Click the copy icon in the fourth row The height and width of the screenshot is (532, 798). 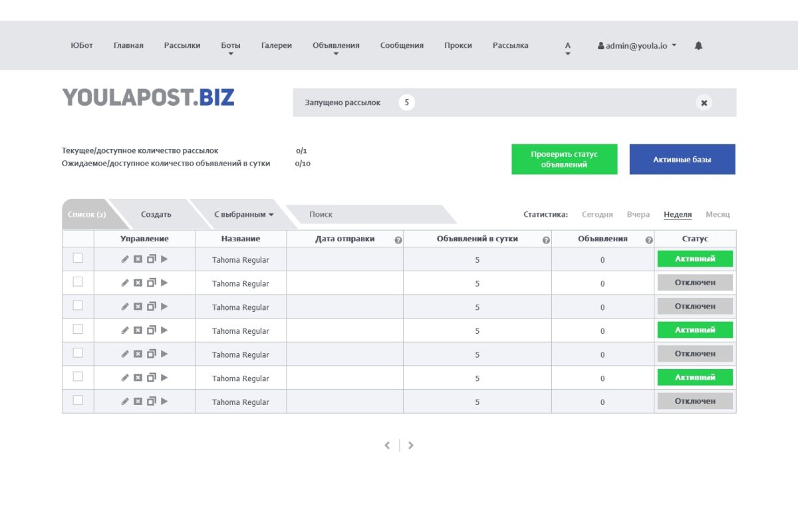151,331
